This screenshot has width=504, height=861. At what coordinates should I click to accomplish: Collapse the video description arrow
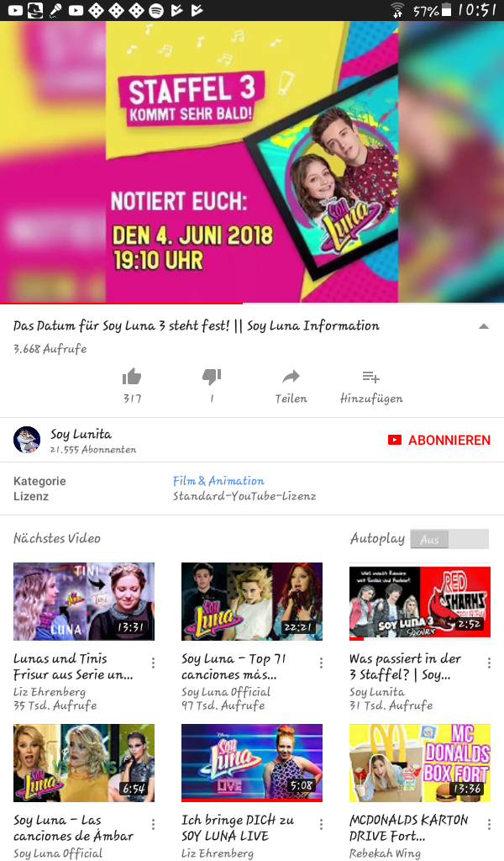(x=483, y=326)
